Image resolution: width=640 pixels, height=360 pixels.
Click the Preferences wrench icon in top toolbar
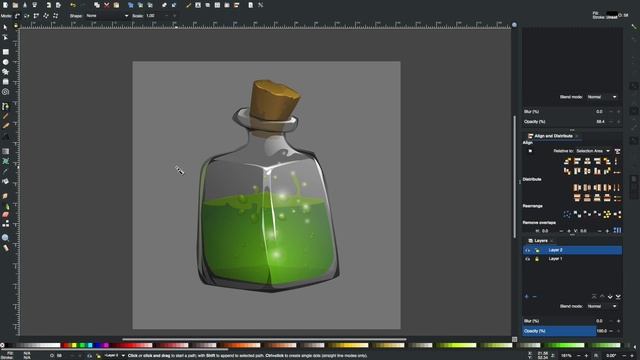[x=260, y=5]
